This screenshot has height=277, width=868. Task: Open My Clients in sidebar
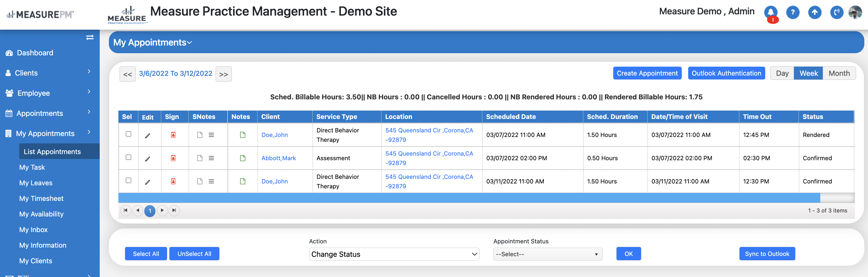click(x=35, y=261)
